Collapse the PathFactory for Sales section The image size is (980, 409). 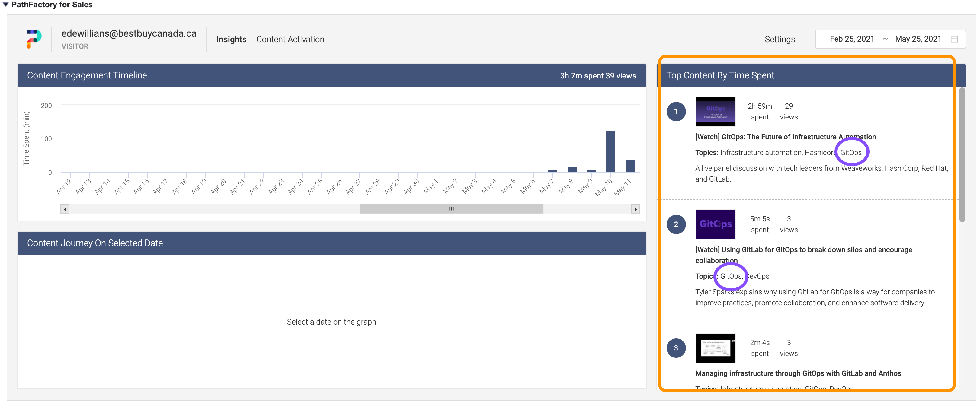(6, 5)
